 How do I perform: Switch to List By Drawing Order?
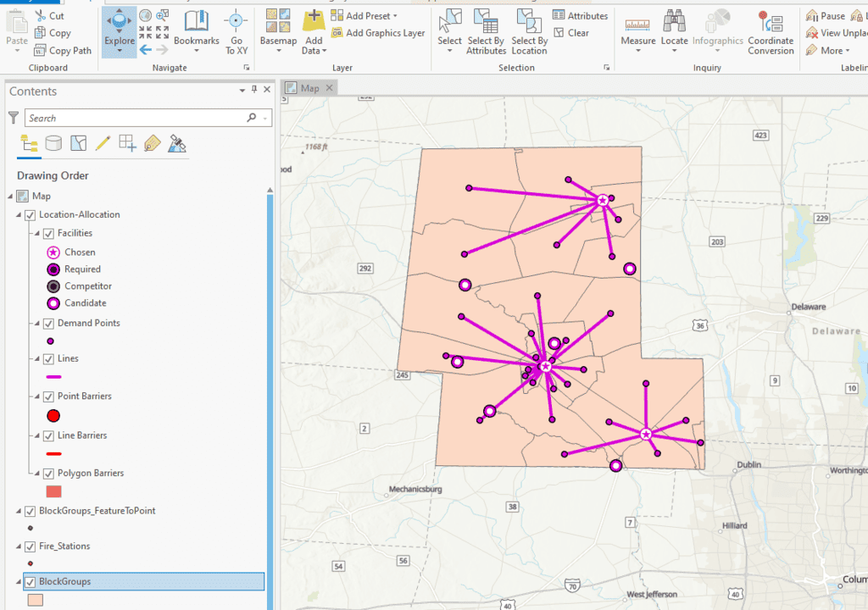coord(29,144)
